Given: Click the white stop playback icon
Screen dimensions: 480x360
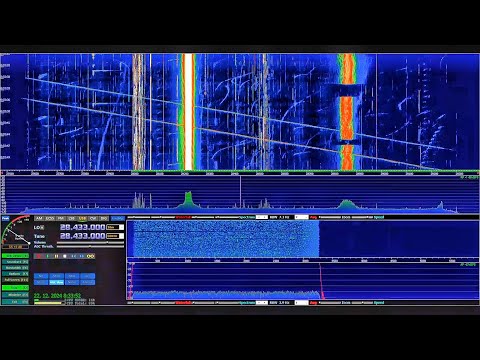Looking at the screenshot, I should (x=65, y=256).
